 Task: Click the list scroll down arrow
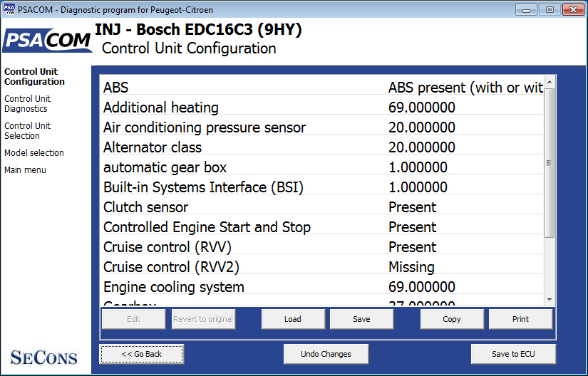pos(550,300)
